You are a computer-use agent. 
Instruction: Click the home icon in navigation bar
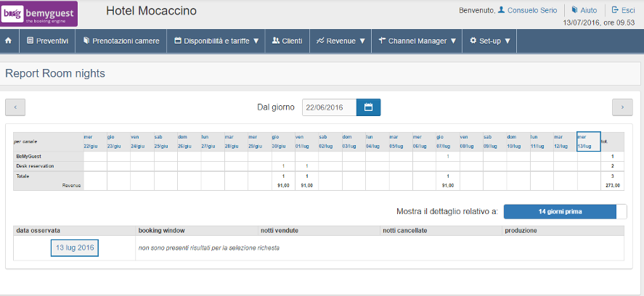(x=8, y=41)
